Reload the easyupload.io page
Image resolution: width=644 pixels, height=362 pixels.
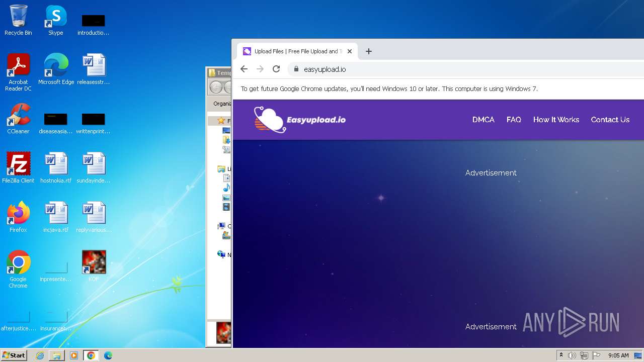pos(276,69)
